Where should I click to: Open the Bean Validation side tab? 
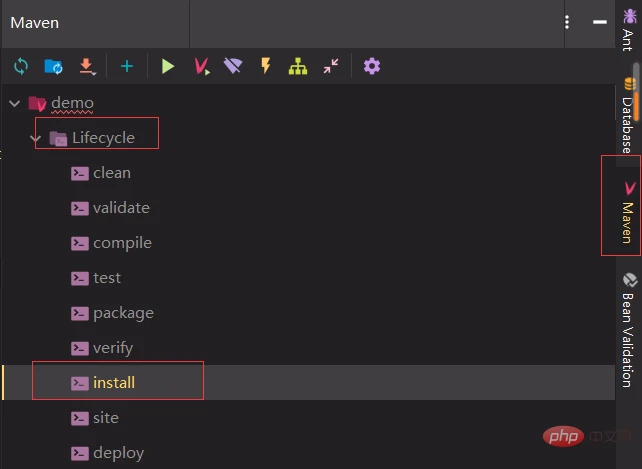click(628, 330)
